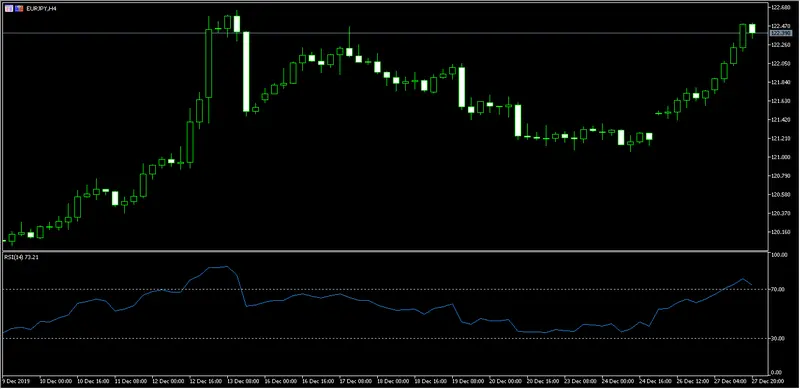Click the large white bearish candle after the peak
Image resolution: width=800 pixels, height=389 pixels.
point(246,71)
